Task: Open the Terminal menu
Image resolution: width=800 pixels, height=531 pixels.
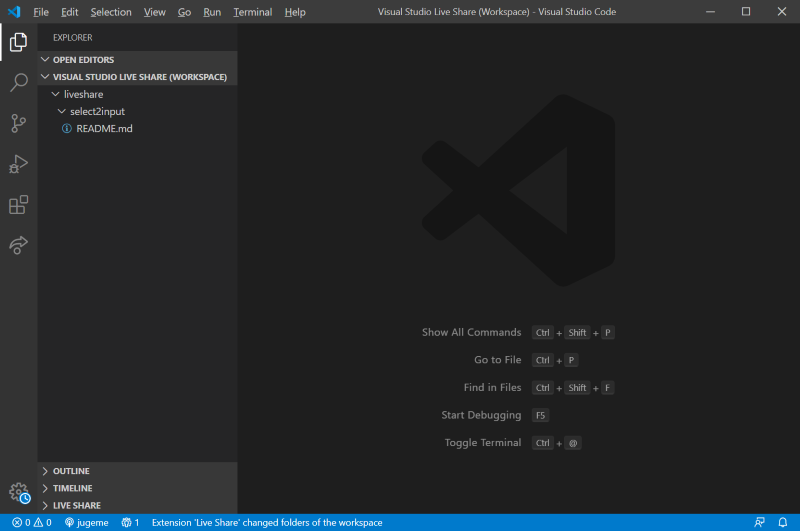Action: 253,12
